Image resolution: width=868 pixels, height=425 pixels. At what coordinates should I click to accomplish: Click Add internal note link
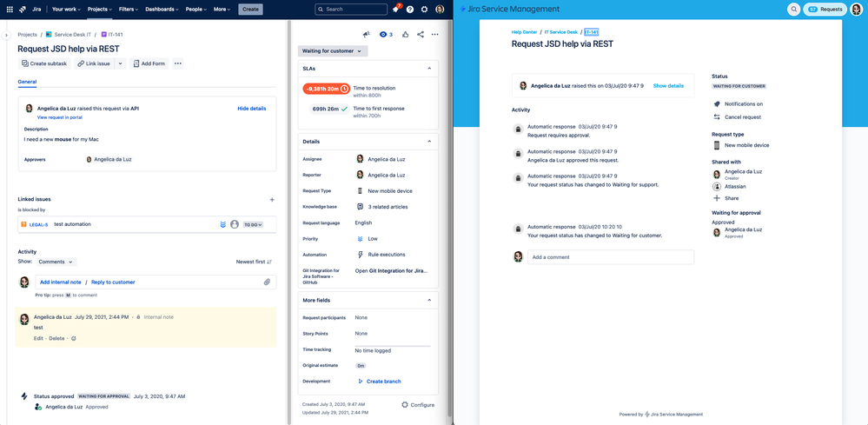(x=60, y=282)
